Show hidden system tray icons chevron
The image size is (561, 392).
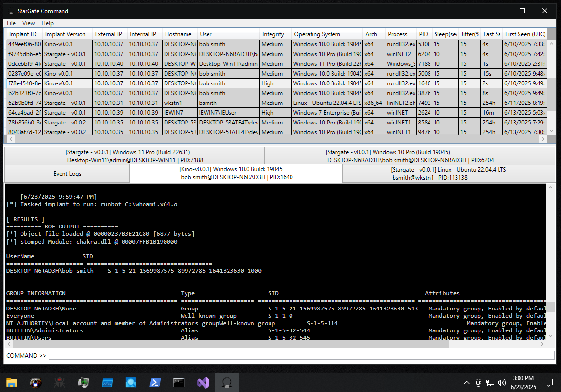pyautogui.click(x=467, y=383)
